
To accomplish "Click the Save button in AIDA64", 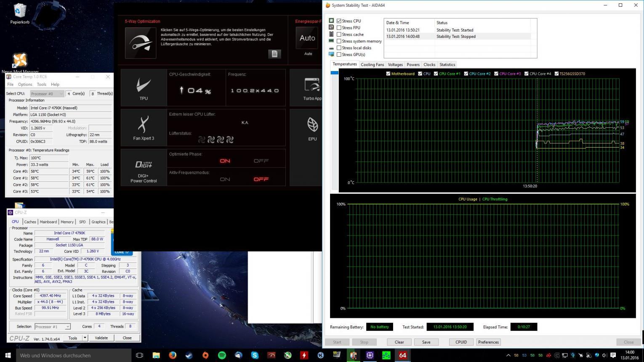I will tap(426, 342).
